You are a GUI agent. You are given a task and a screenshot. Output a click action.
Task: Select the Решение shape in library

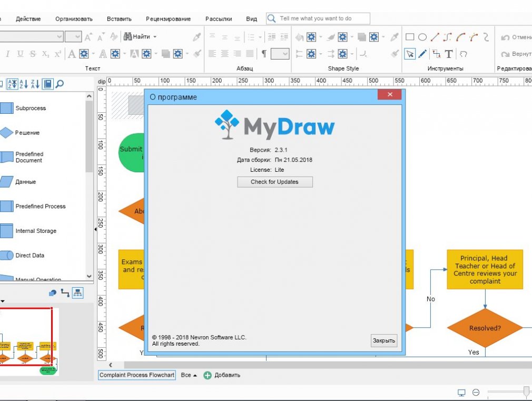pyautogui.click(x=20, y=133)
